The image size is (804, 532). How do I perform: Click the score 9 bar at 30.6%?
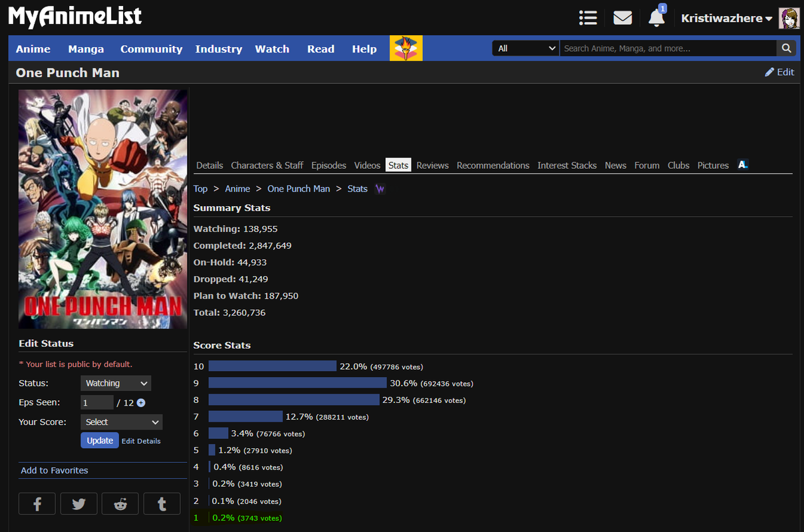(297, 383)
